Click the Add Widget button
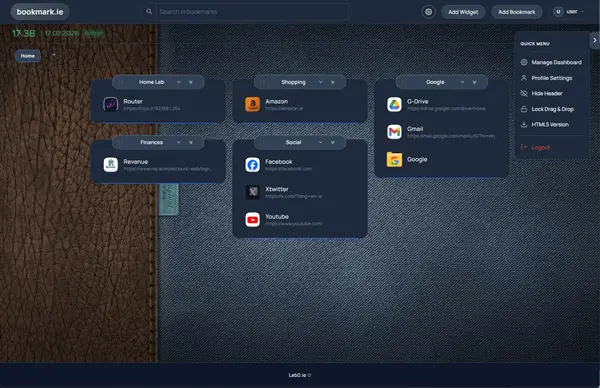 click(x=463, y=12)
